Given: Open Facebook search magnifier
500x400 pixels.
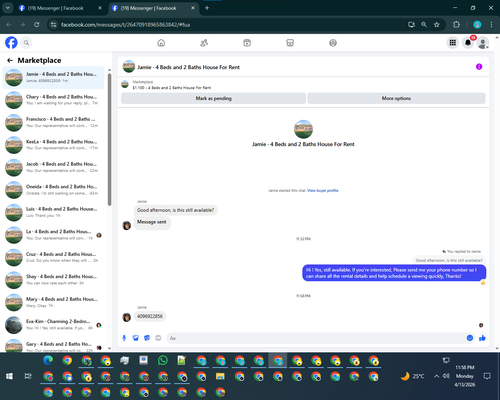Looking at the screenshot, I should [26, 43].
